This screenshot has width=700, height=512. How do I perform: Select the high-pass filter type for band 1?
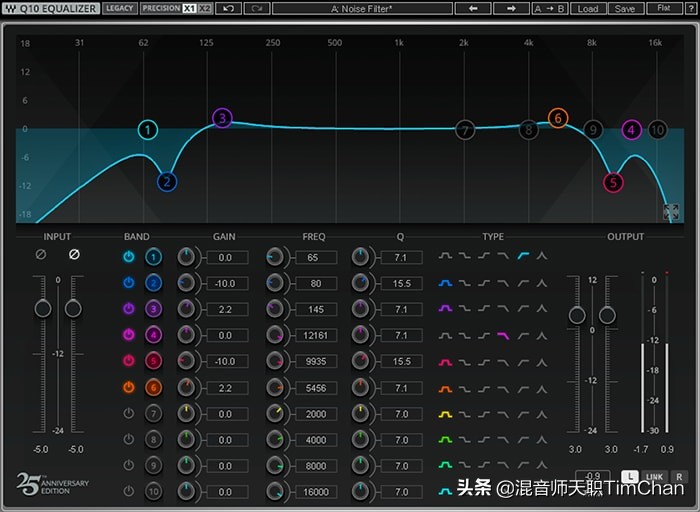(523, 257)
